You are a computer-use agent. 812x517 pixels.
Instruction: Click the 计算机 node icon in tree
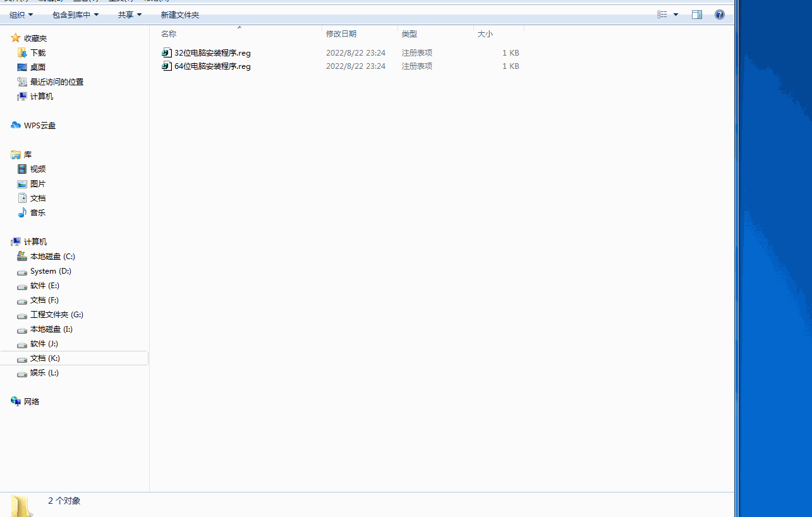click(16, 241)
